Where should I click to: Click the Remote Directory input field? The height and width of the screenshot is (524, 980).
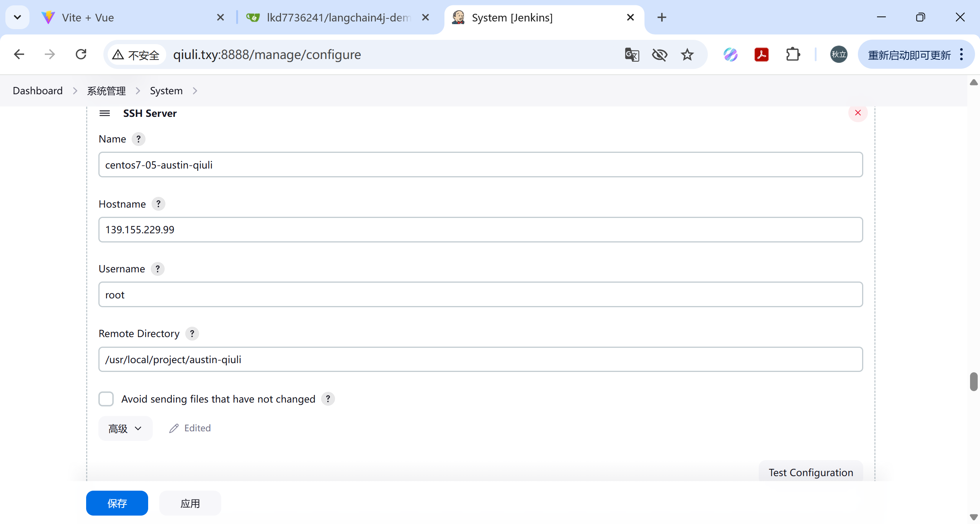click(481, 359)
